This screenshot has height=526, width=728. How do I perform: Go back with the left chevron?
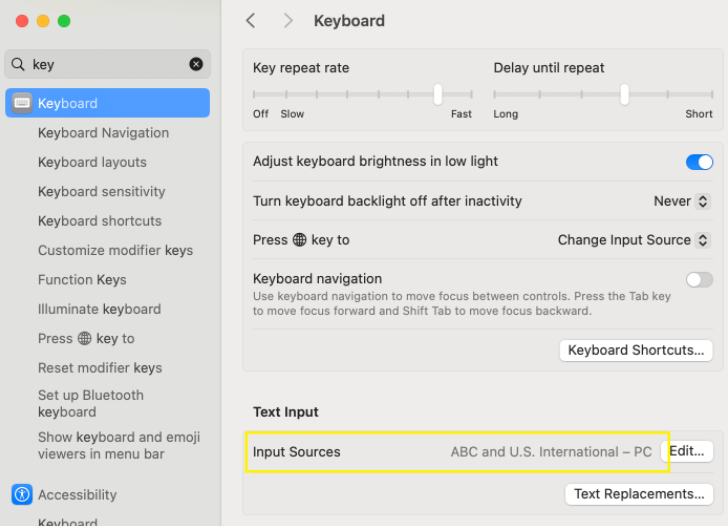[x=251, y=20]
